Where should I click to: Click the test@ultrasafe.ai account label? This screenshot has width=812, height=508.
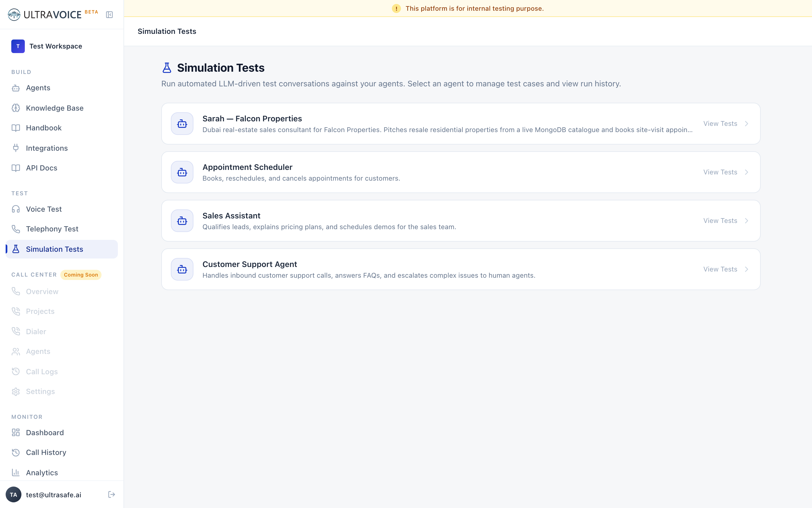(x=54, y=494)
